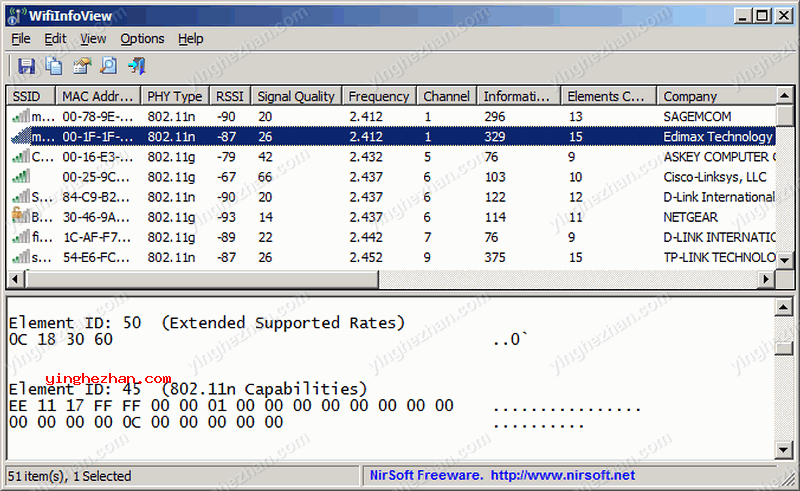The width and height of the screenshot is (800, 491).
Task: Click horizontal scrollbar left arrow
Action: click(15, 279)
